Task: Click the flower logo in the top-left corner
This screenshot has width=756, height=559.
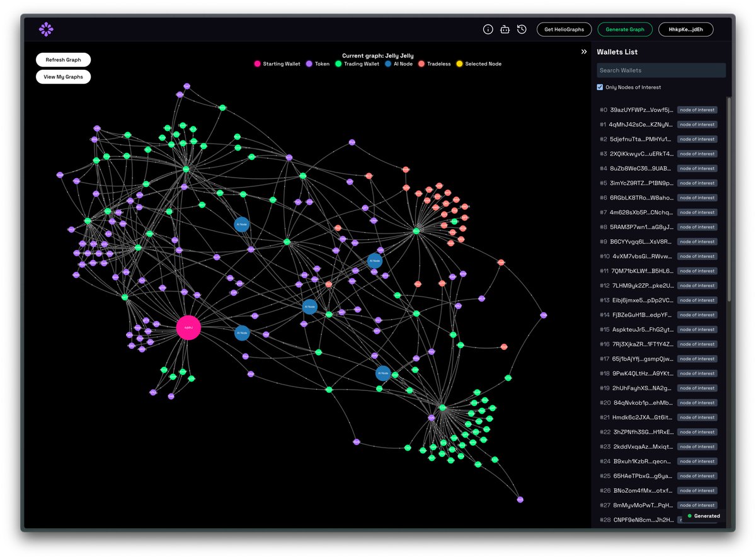Action: click(47, 29)
